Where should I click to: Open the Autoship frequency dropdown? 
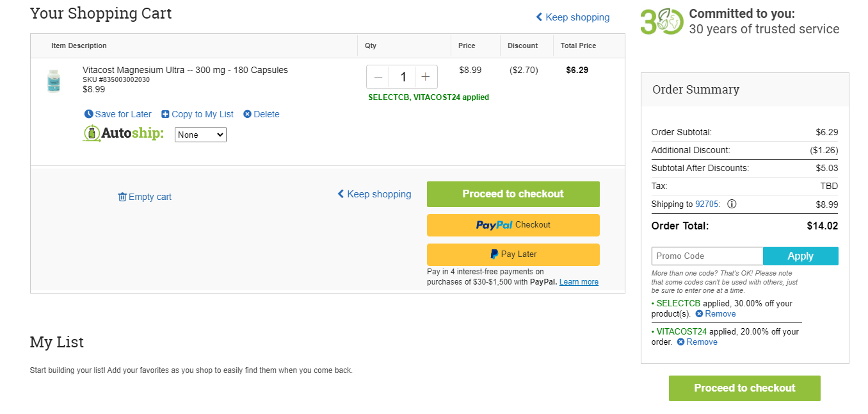(200, 135)
